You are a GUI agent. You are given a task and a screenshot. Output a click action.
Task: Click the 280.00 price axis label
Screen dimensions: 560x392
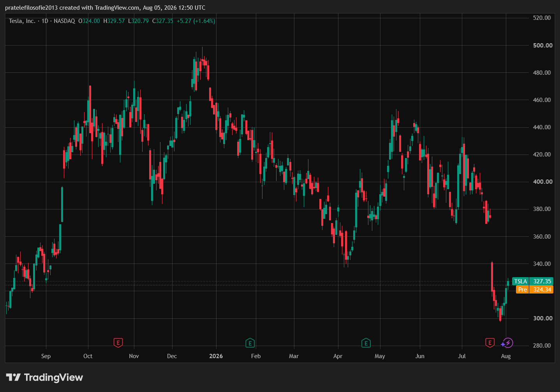(x=542, y=345)
